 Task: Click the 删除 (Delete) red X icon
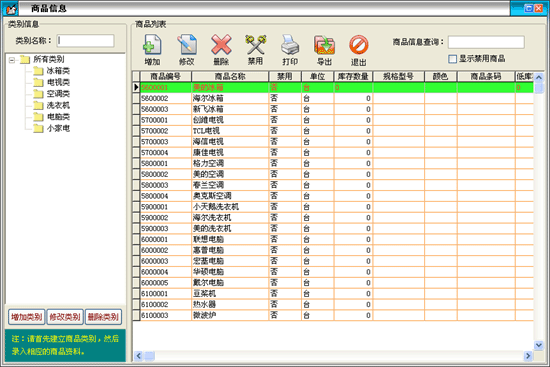pos(221,45)
